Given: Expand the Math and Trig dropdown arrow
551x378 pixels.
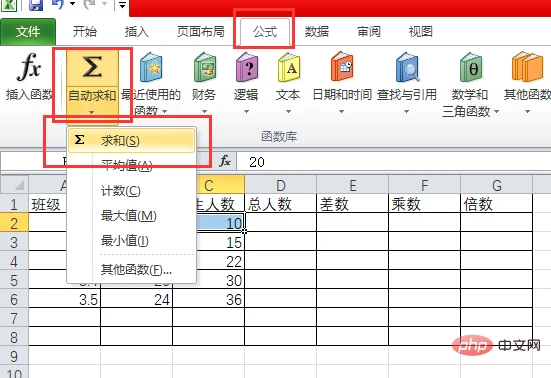Looking at the screenshot, I should point(497,112).
